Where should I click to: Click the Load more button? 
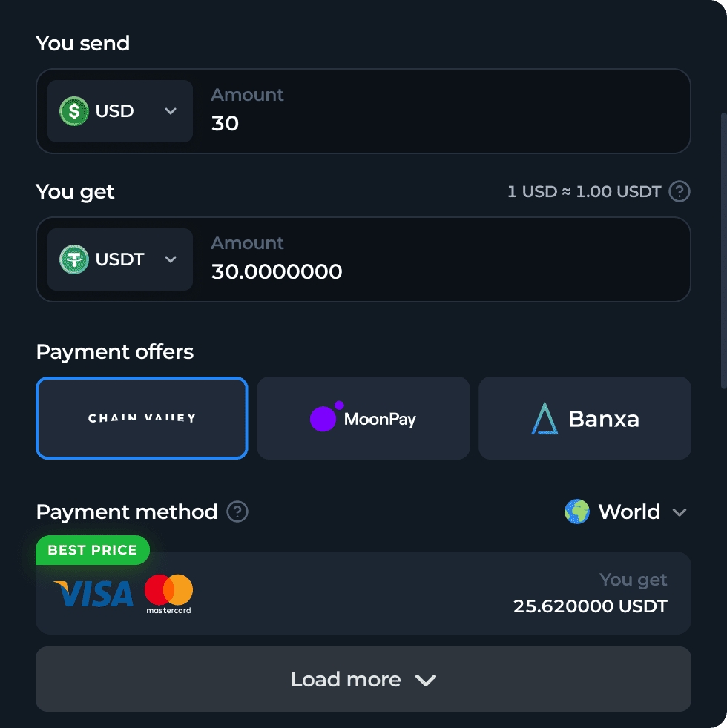click(x=363, y=679)
